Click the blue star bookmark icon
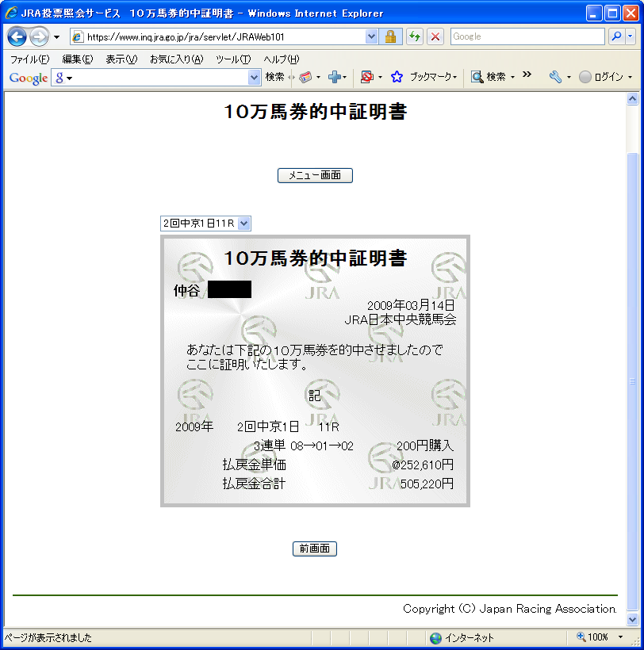The width and height of the screenshot is (644, 650). [x=397, y=77]
